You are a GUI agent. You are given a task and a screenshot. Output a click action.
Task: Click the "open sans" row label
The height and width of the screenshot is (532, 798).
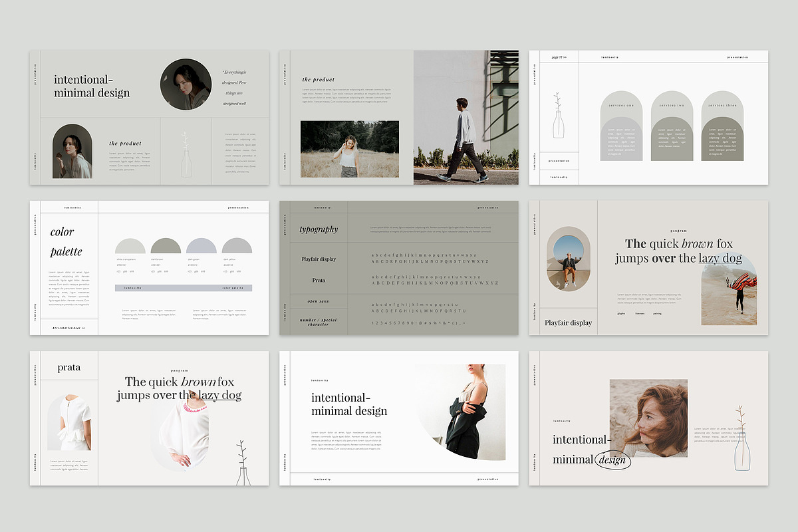pos(319,301)
